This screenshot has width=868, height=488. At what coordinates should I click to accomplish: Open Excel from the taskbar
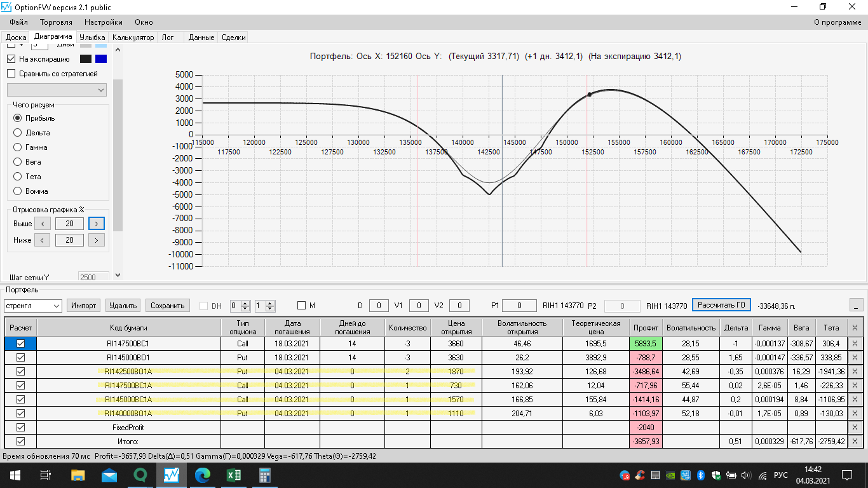[233, 475]
